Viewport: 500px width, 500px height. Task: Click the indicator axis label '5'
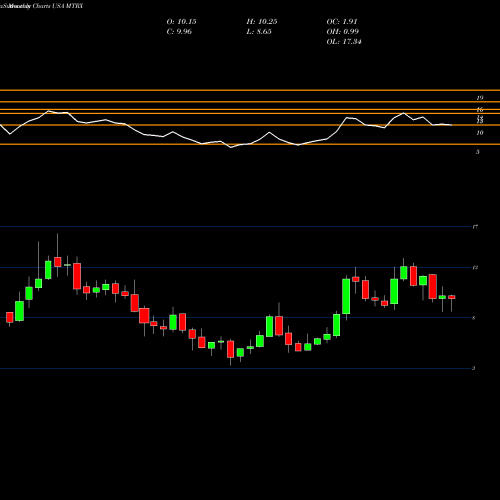pos(478,152)
